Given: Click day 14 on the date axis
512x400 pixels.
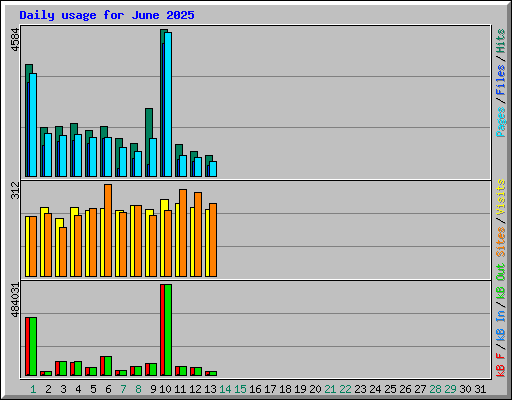Looking at the screenshot, I should click(x=225, y=389).
